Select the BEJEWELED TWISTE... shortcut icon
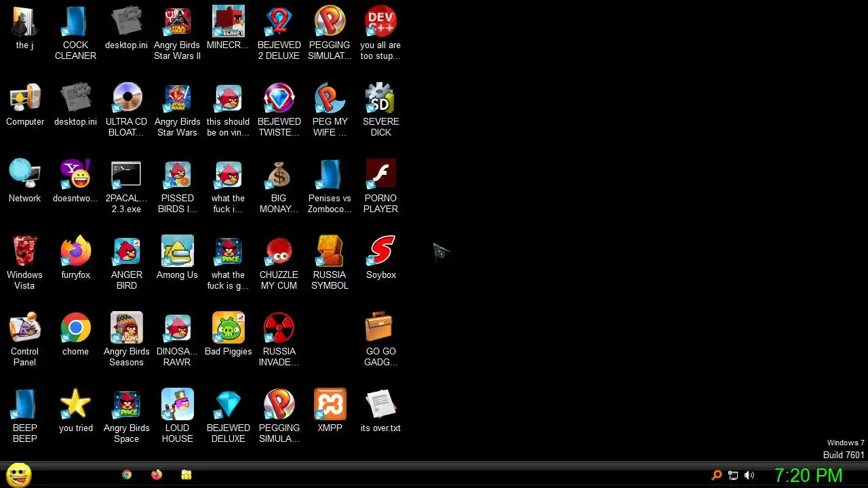868x488 pixels. click(x=279, y=98)
